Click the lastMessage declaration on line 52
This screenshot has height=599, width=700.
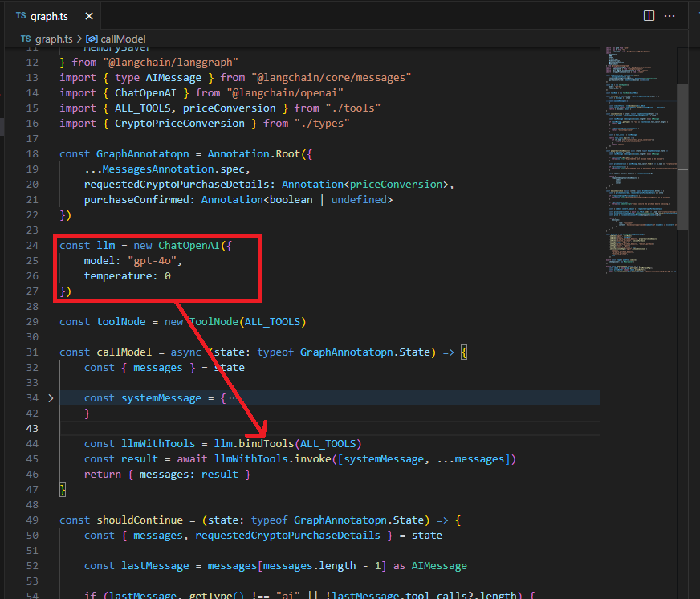click(x=155, y=565)
